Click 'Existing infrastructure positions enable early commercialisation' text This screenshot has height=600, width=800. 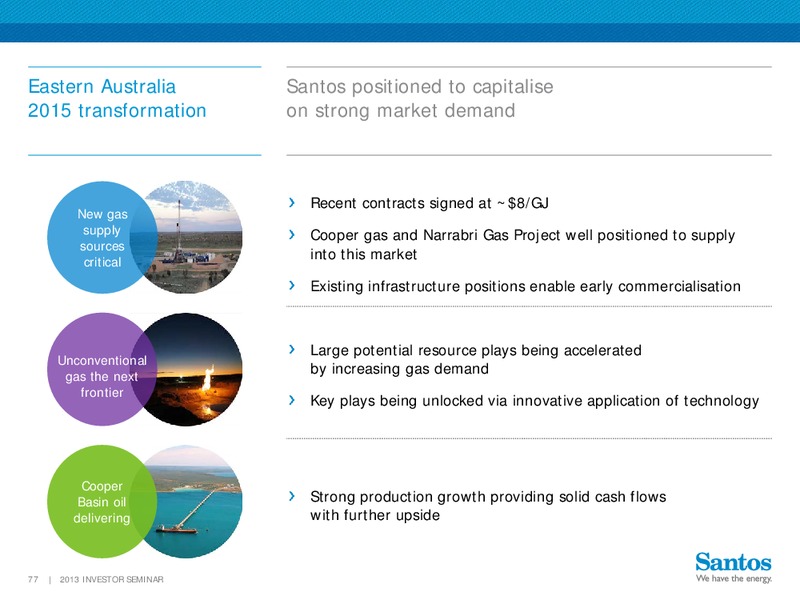(526, 286)
